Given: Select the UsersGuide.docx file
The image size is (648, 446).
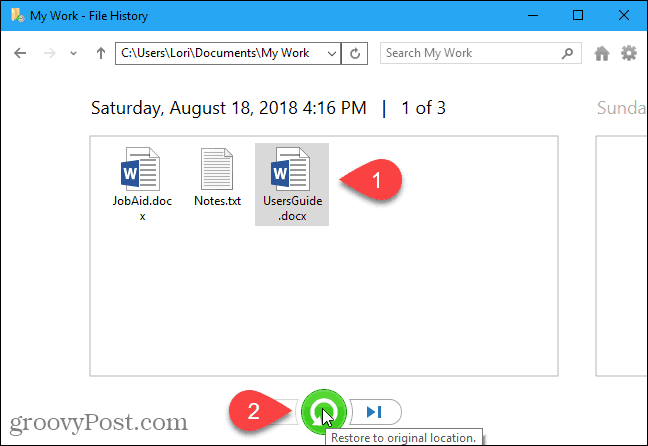Looking at the screenshot, I should point(292,184).
